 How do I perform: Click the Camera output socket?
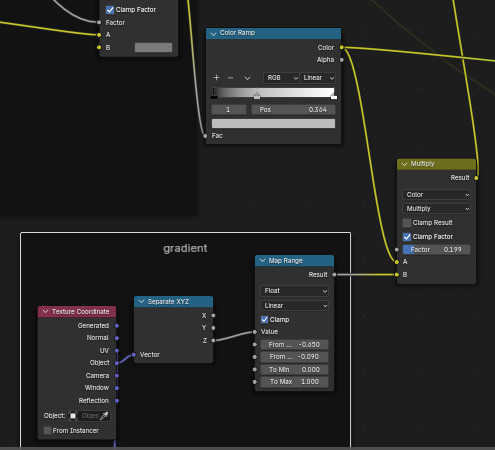tap(117, 376)
